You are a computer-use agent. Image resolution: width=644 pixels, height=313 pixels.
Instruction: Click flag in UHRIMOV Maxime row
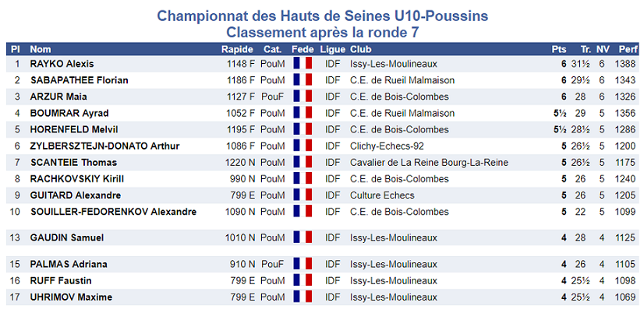(303, 297)
